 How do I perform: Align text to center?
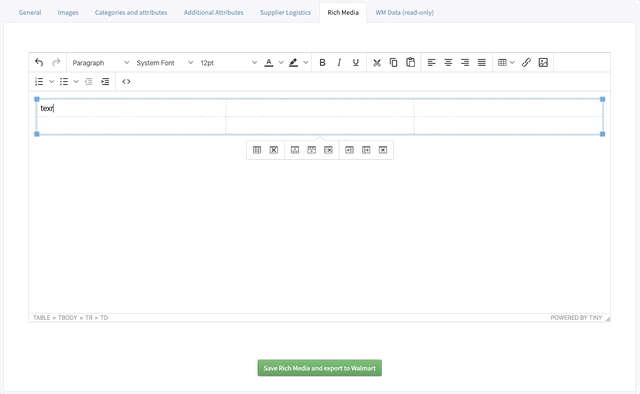[x=448, y=62]
